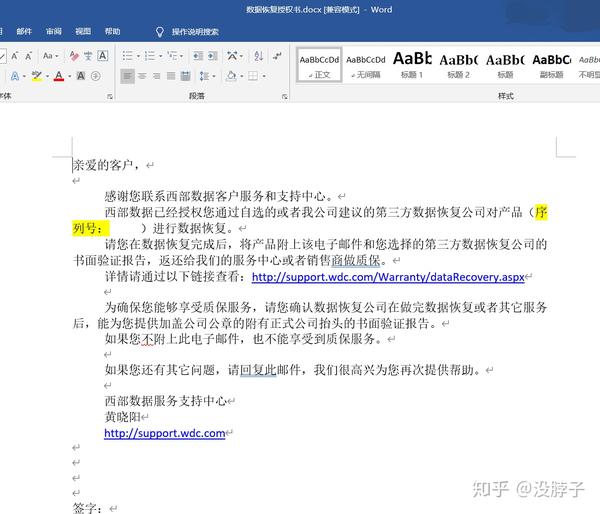The width and height of the screenshot is (600, 514).
Task: Click the 签字： line
Action: click(x=87, y=508)
